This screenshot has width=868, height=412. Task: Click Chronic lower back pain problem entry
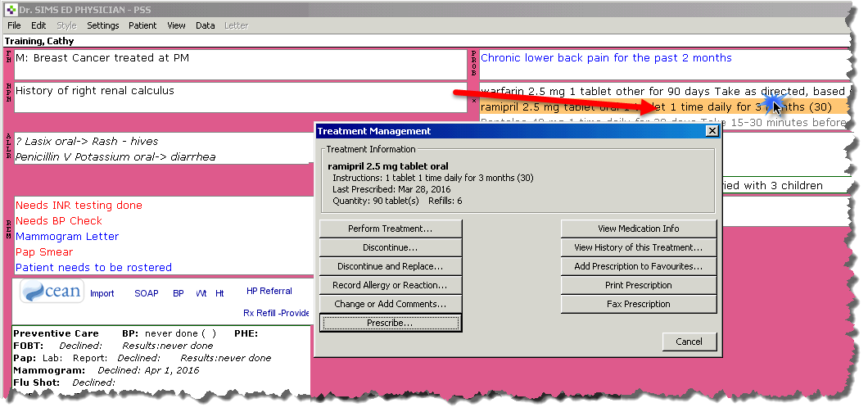tap(606, 58)
